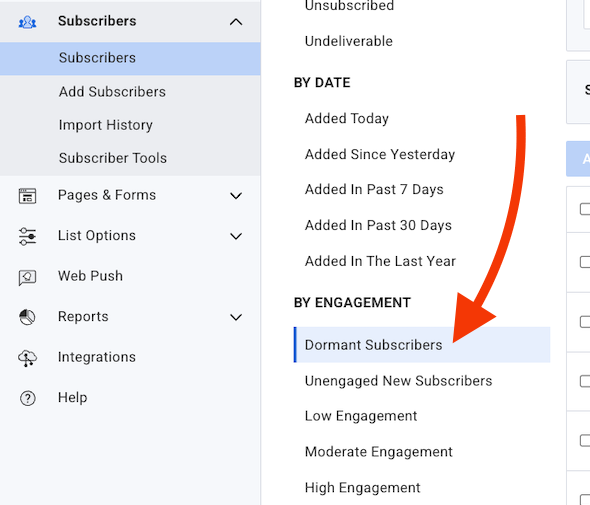
Task: Open the Subscribers sub-menu item
Action: [130, 58]
